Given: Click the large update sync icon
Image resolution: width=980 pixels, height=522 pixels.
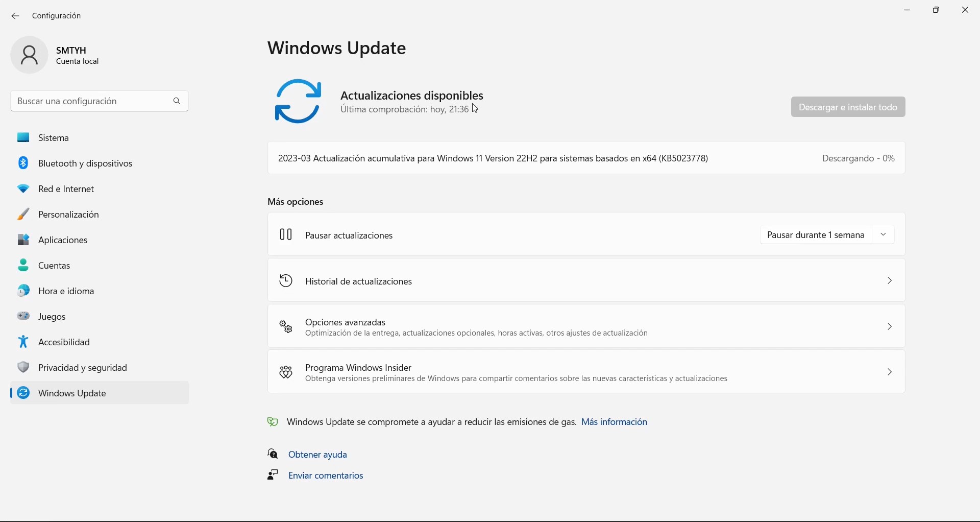Looking at the screenshot, I should coord(298,101).
